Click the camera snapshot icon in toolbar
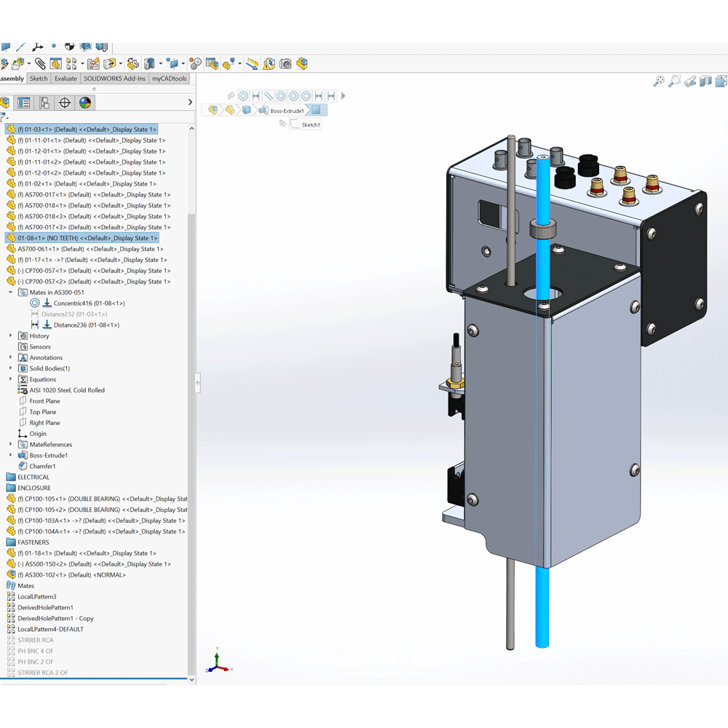The width and height of the screenshot is (728, 728). 285,64
